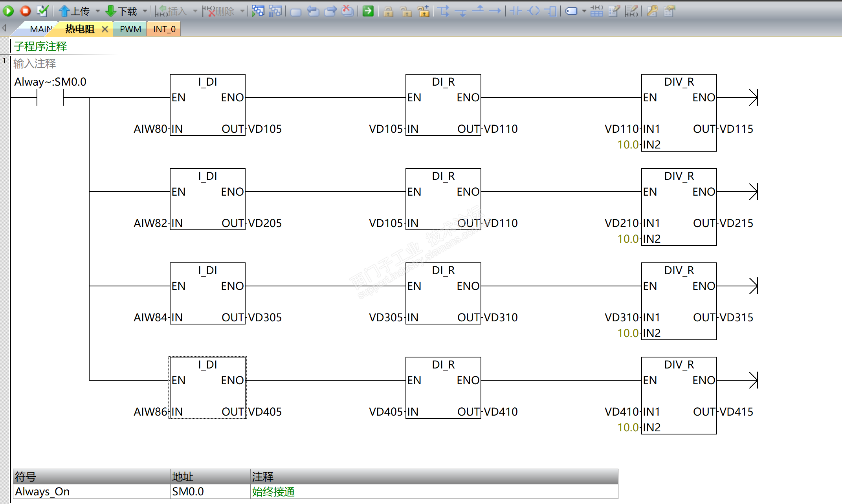842x504 pixels.
Task: Open the 下载 dropdown arrow
Action: tap(145, 11)
